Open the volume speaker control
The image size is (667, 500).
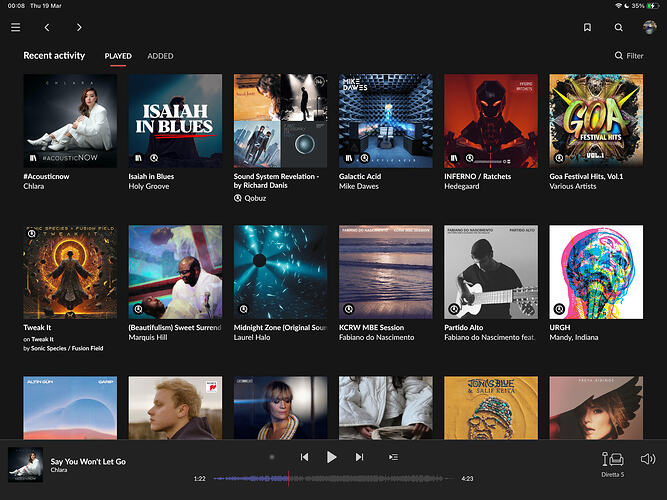coord(647,459)
